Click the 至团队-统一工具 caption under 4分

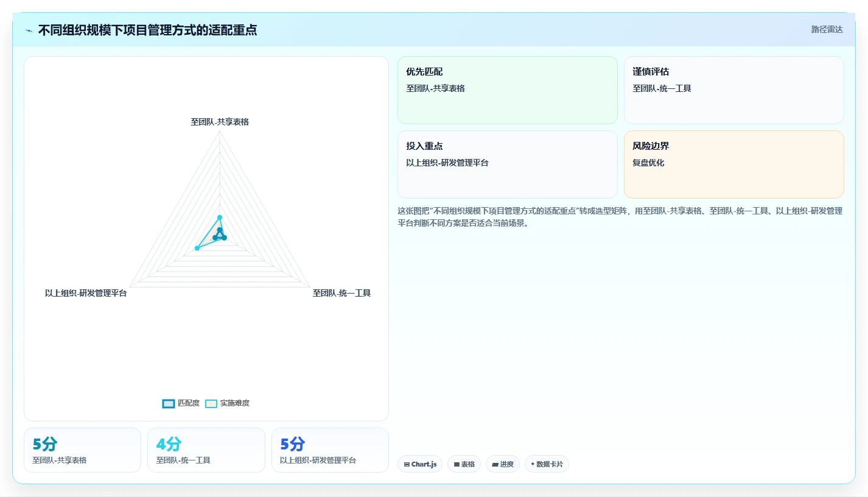[183, 460]
